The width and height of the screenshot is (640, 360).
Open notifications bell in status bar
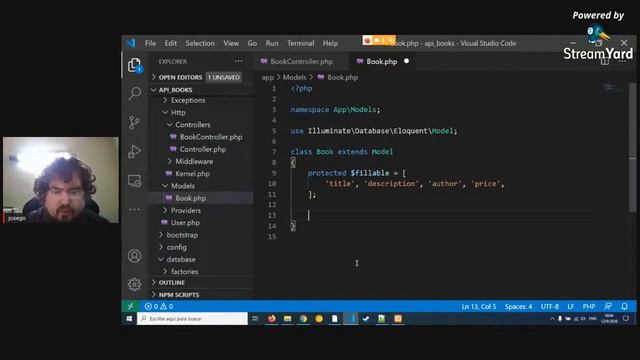pos(624,306)
